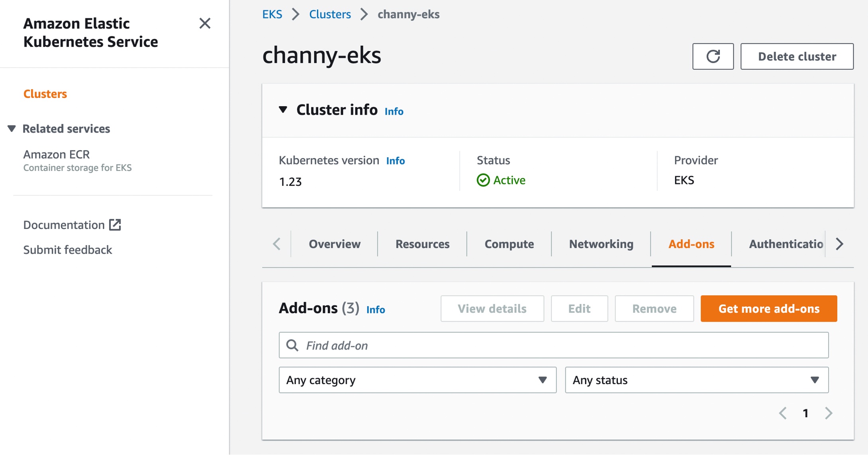The width and height of the screenshot is (868, 455).
Task: Click the Delete cluster button
Action: click(x=797, y=57)
